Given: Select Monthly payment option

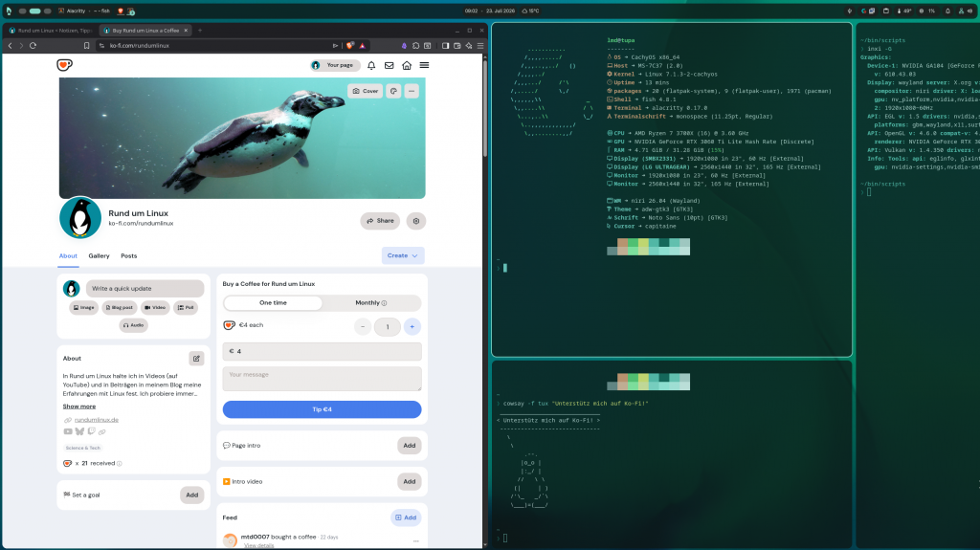Looking at the screenshot, I should (371, 302).
